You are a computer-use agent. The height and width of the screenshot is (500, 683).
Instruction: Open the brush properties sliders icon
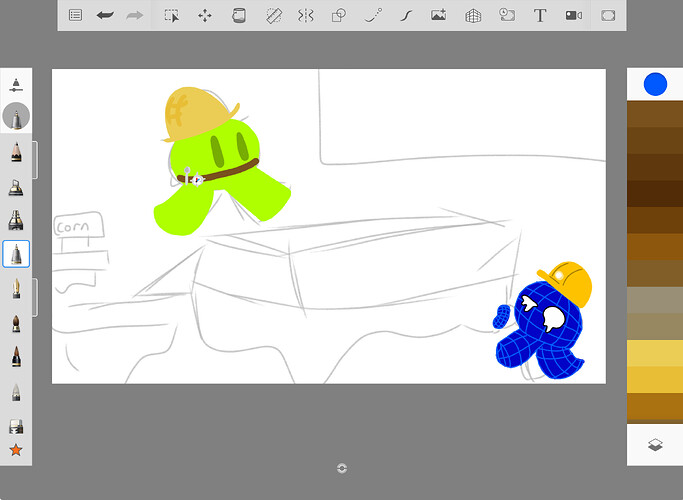click(16, 83)
